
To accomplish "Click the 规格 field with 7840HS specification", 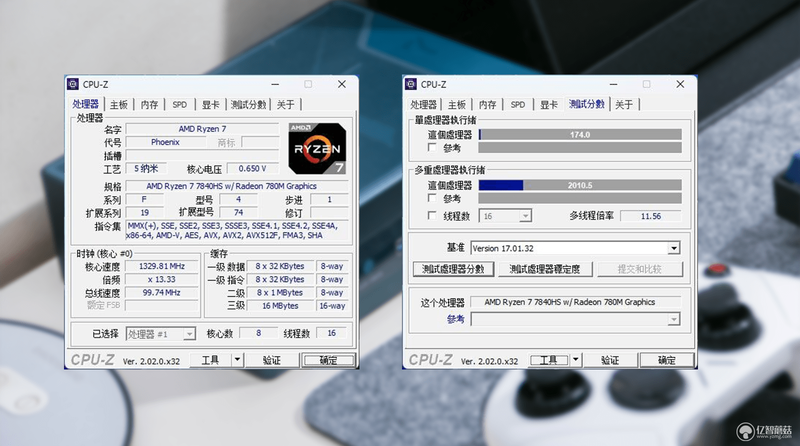I will click(x=237, y=186).
